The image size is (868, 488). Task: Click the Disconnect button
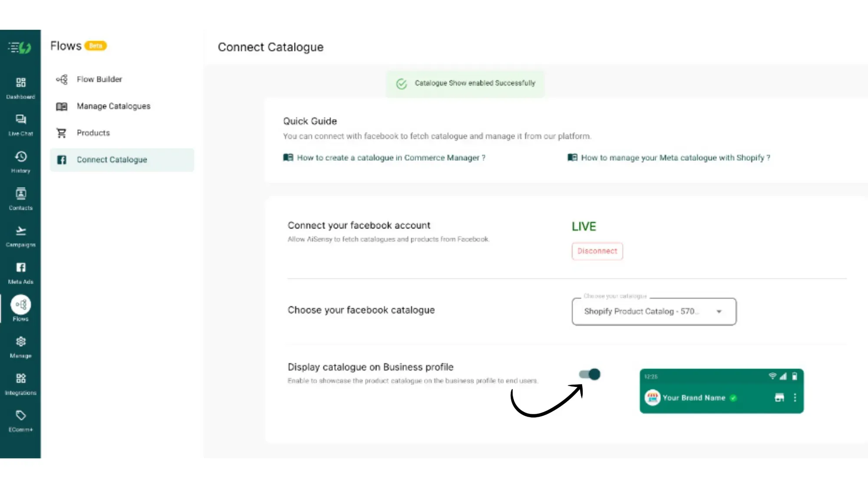coord(597,251)
